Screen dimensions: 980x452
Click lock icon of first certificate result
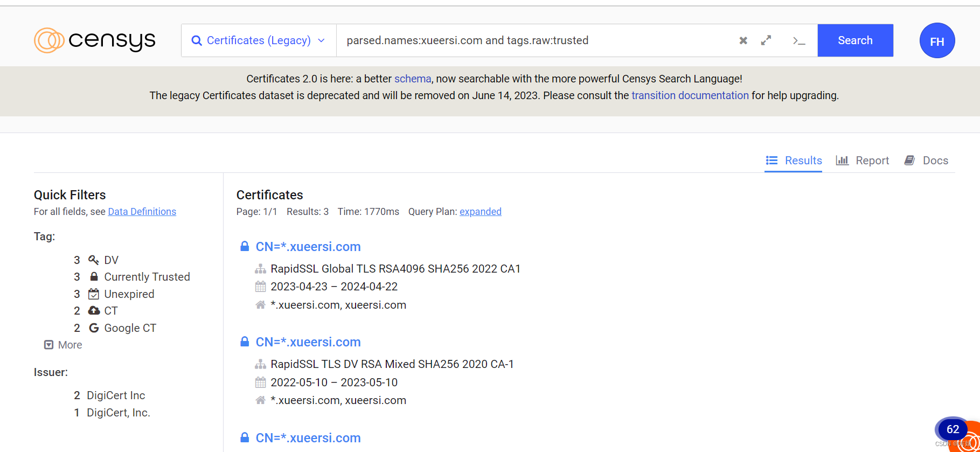click(x=245, y=246)
